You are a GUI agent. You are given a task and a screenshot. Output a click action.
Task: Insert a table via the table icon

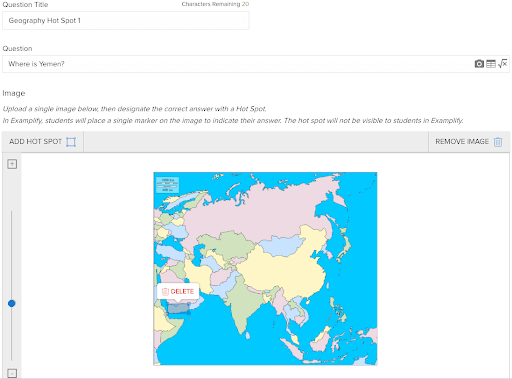(491, 64)
